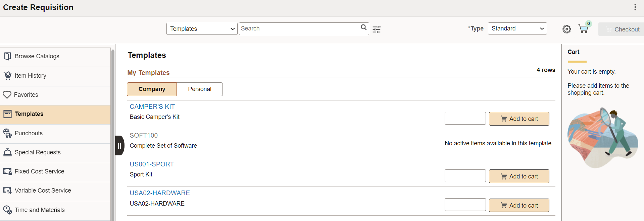Open Browse Catalogs from the sidebar
This screenshot has height=221, width=644.
[x=37, y=56]
